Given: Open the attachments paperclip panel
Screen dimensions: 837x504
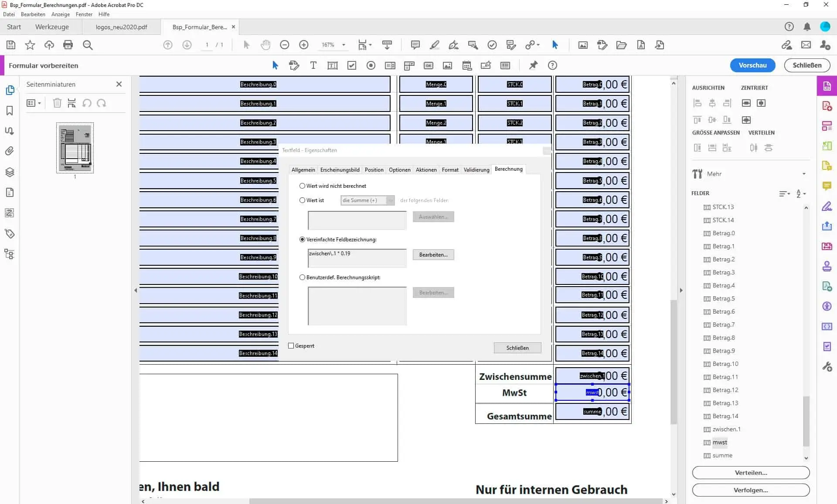Looking at the screenshot, I should point(10,151).
